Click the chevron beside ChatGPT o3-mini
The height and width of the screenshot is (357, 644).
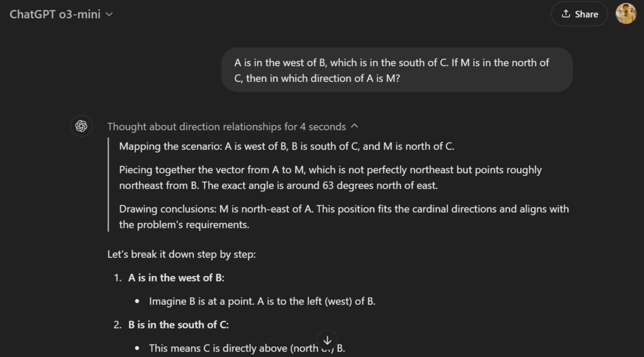click(109, 14)
